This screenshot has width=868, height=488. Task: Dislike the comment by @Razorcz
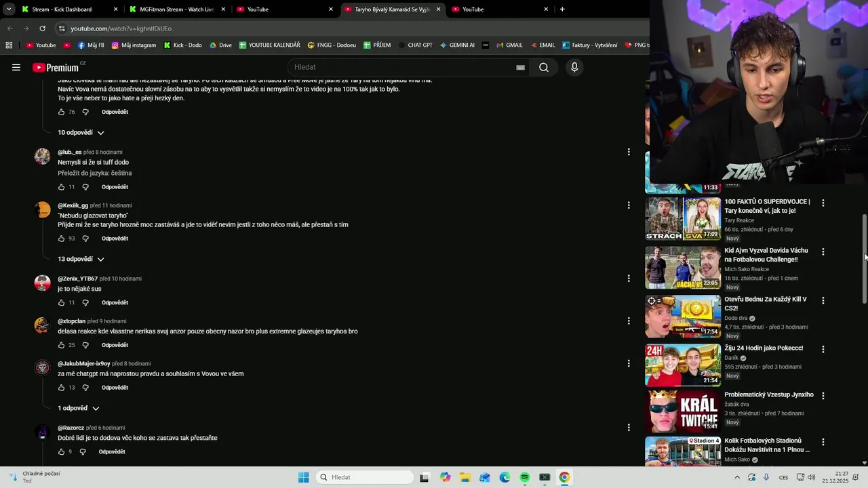pyautogui.click(x=83, y=452)
